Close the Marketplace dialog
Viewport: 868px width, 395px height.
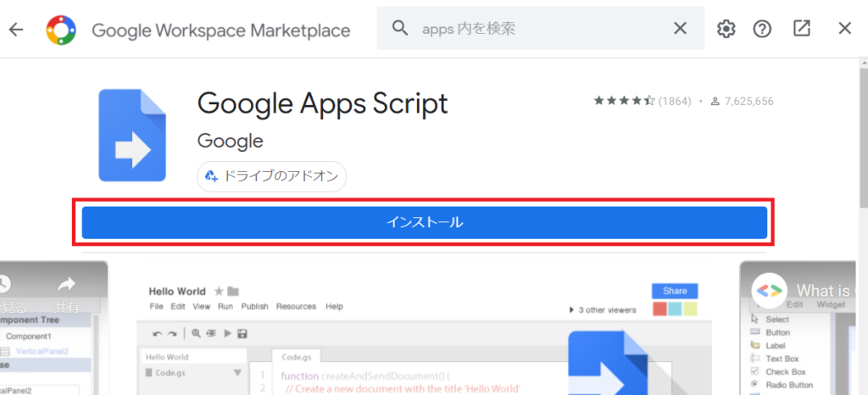[x=844, y=29]
